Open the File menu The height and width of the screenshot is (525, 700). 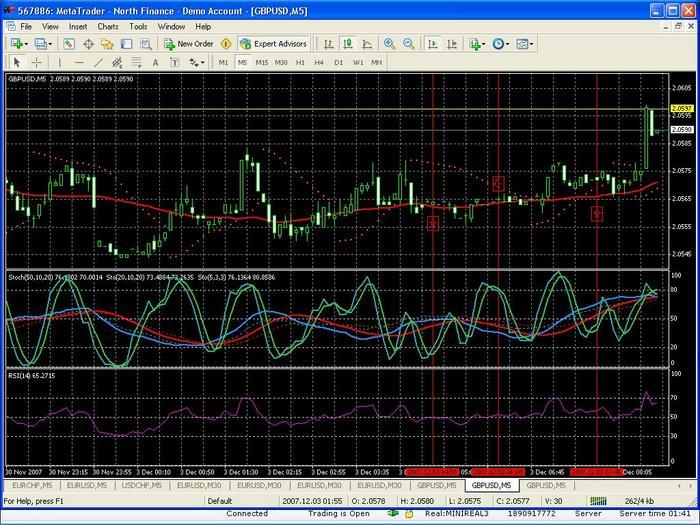click(26, 27)
